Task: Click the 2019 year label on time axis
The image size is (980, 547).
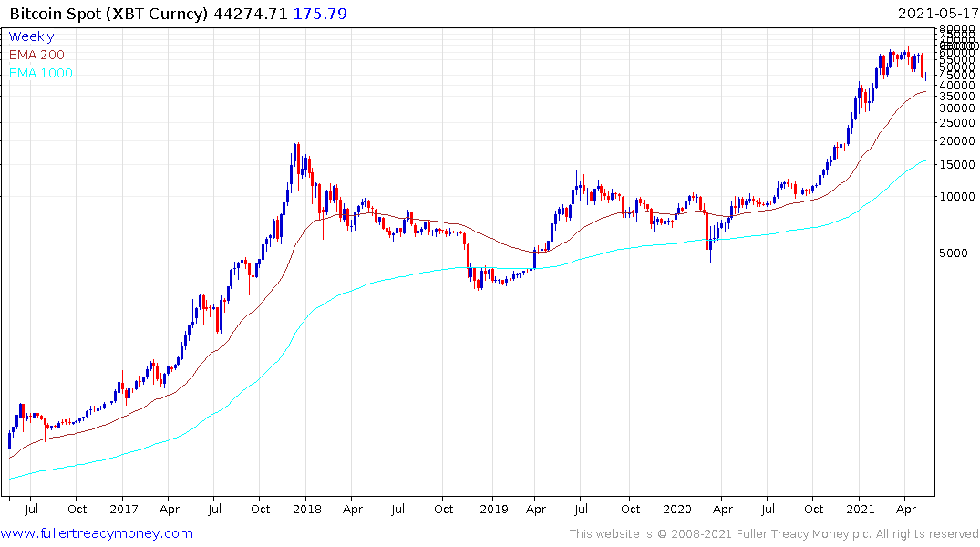Action: click(x=494, y=509)
